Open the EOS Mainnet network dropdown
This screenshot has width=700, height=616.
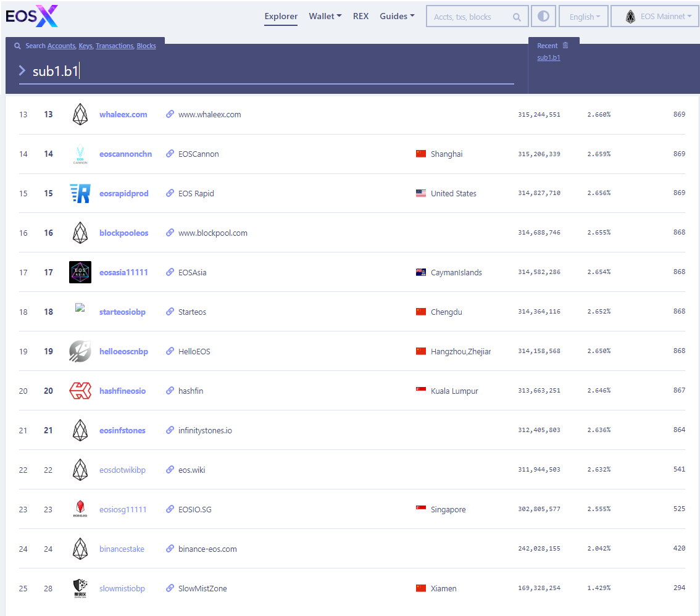(655, 17)
